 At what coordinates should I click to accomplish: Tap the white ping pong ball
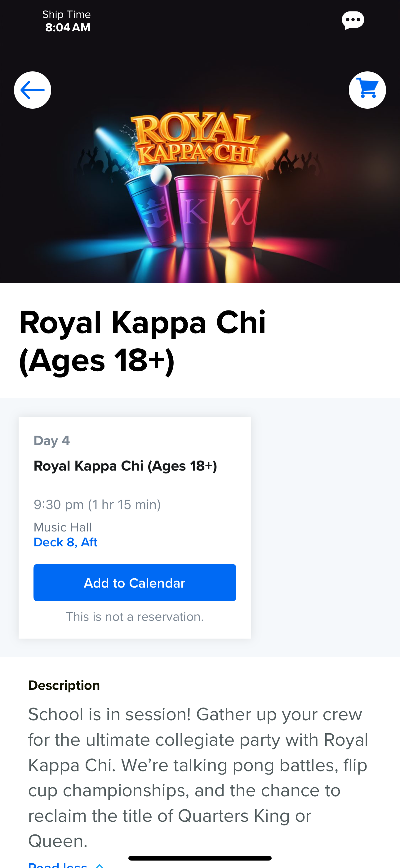click(161, 175)
